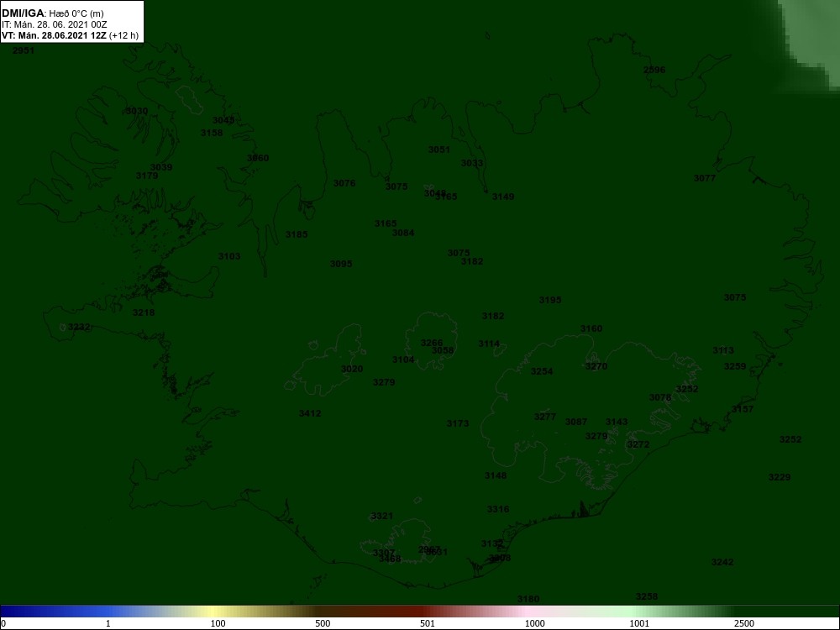This screenshot has width=840, height=630.
Task: Select the map value 3180
Action: point(528,599)
